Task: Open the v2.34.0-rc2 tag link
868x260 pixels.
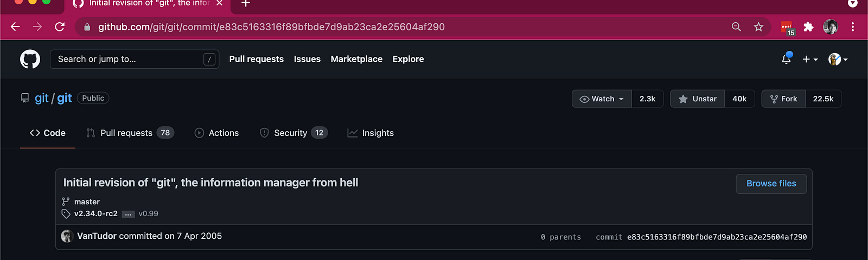Action: coord(96,213)
